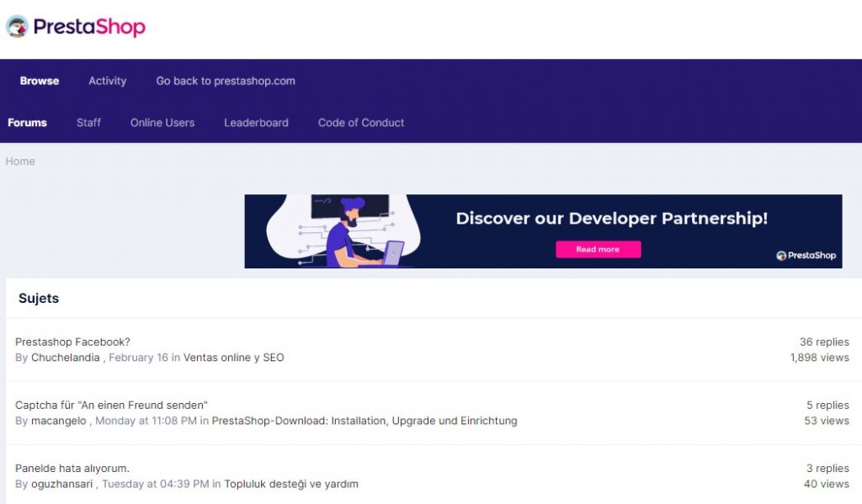Open the Leaderboard page

[256, 123]
